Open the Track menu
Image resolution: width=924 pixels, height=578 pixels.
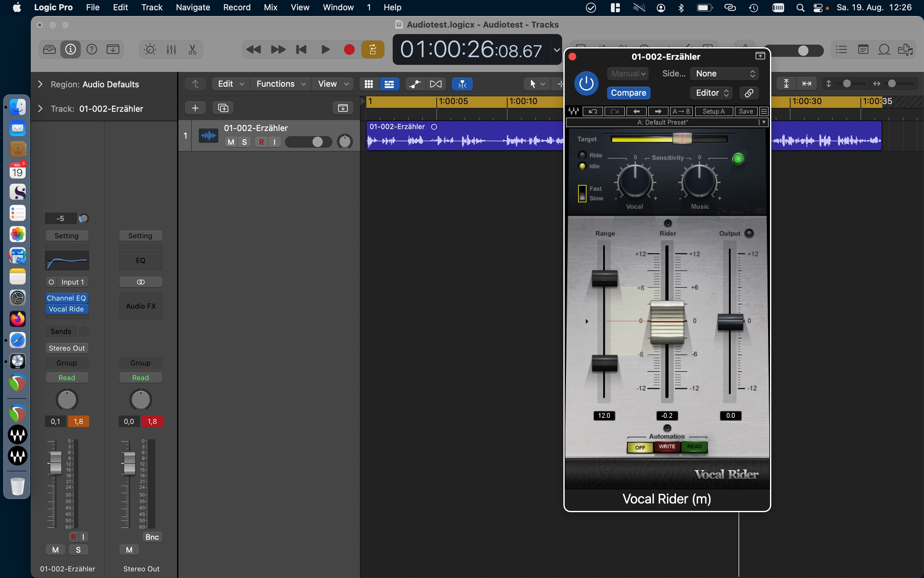(151, 7)
